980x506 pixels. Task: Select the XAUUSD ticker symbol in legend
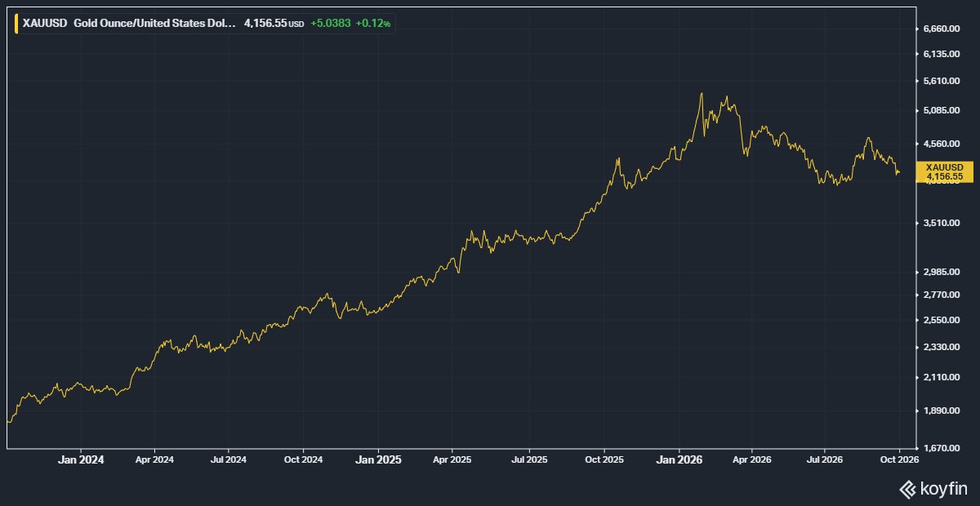pos(44,24)
